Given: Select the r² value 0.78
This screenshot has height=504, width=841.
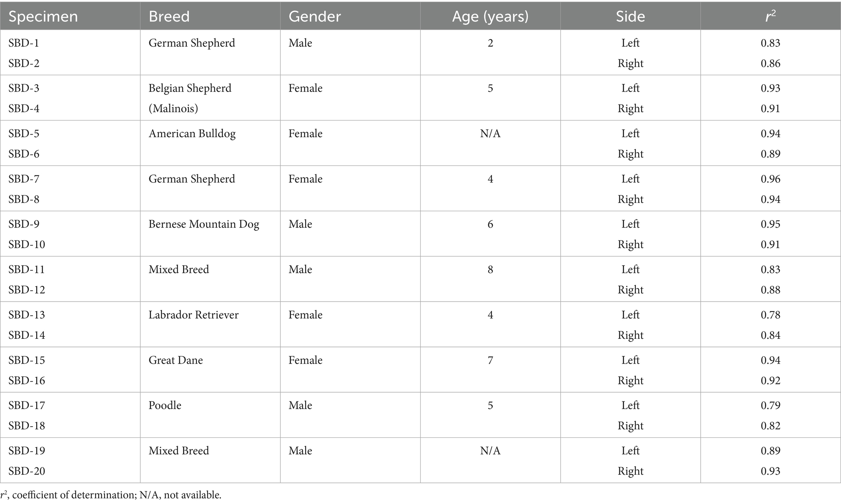Looking at the screenshot, I should pos(771,315).
